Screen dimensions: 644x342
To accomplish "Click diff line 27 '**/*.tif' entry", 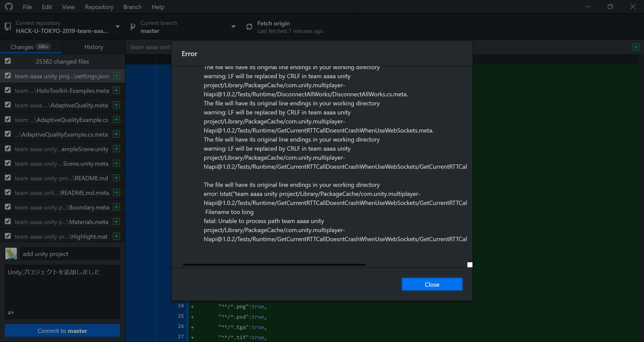I will click(x=242, y=337).
